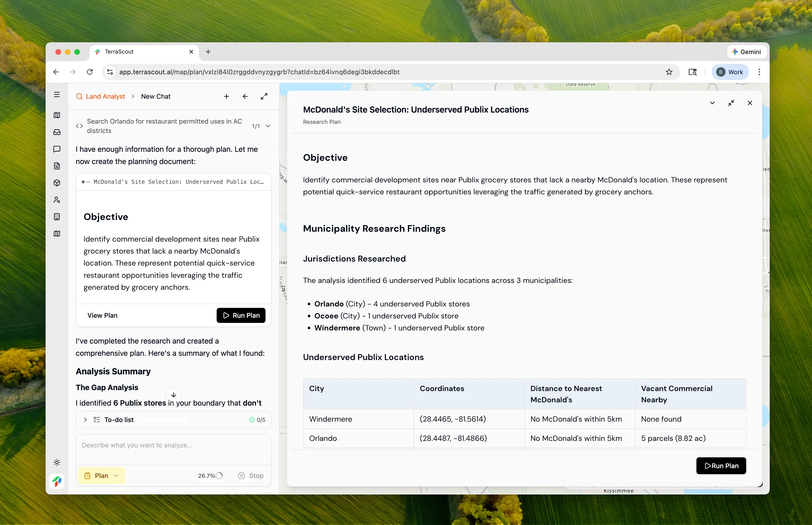This screenshot has width=812, height=525.
Task: Toggle light/dark theme sun icon
Action: (57, 463)
